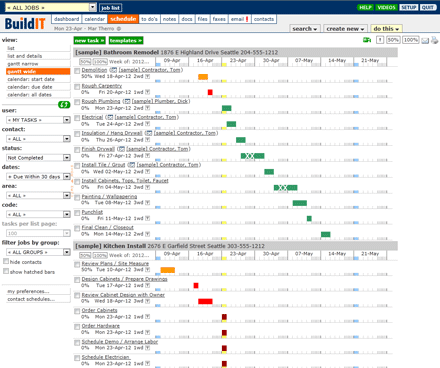440x368 pixels.
Task: Click the templates button
Action: [126, 40]
